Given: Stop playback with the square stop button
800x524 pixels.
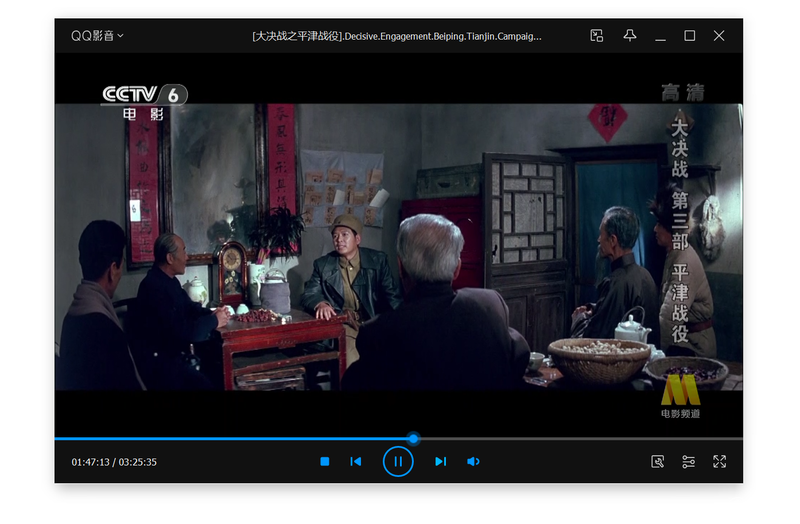Looking at the screenshot, I should click(x=324, y=462).
